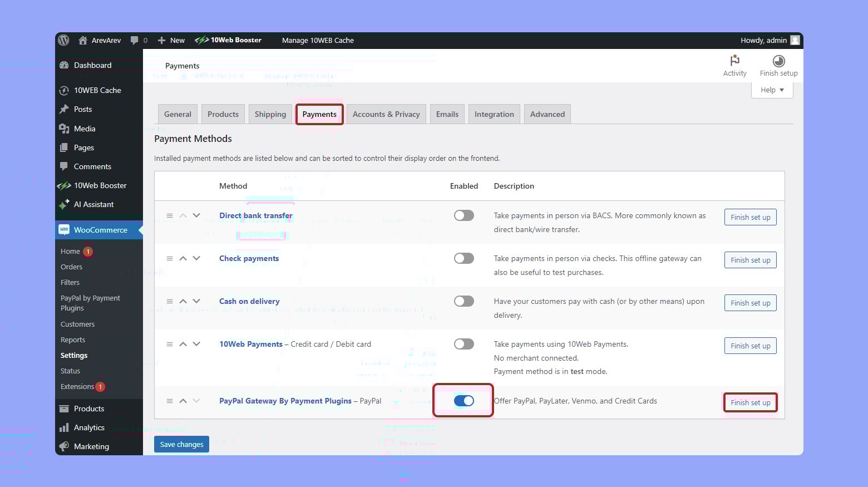Click the Finish setup progress icon
The height and width of the screenshot is (487, 868).
(778, 61)
